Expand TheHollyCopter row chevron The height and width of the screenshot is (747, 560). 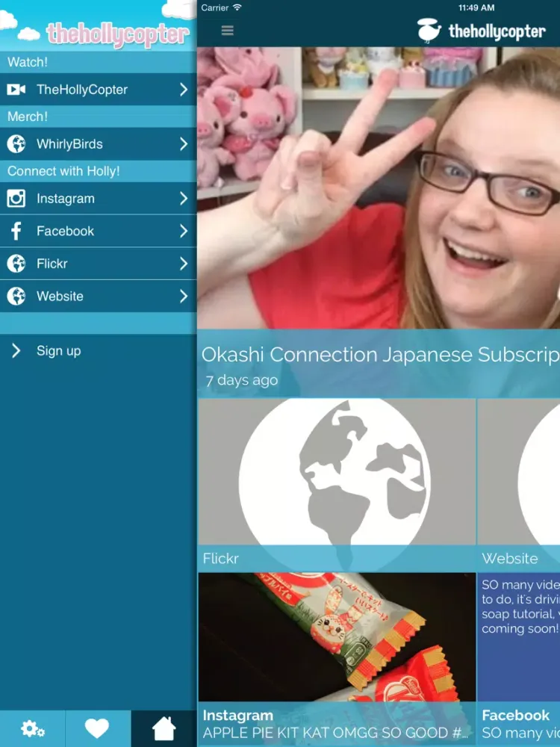pyautogui.click(x=184, y=89)
